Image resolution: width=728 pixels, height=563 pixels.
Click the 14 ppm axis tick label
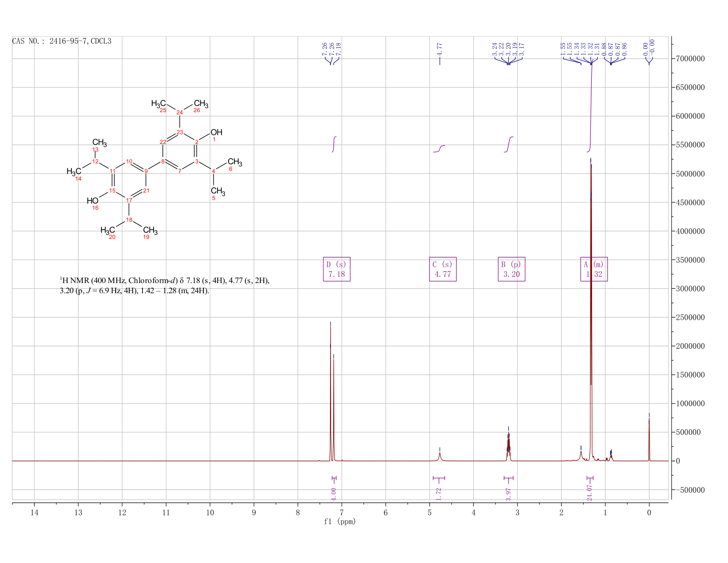pos(34,513)
